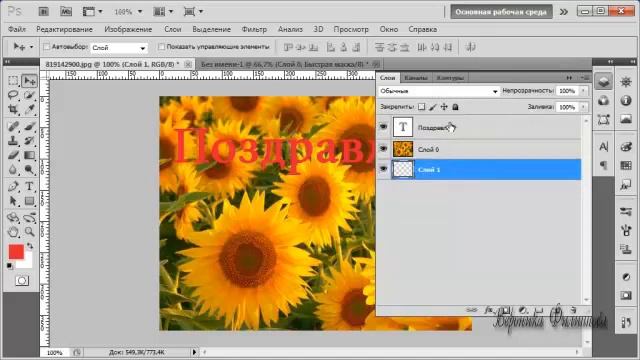Viewport: 640px width, 360px height.
Task: Select the Move tool in the toolbox
Action: click(x=29, y=80)
